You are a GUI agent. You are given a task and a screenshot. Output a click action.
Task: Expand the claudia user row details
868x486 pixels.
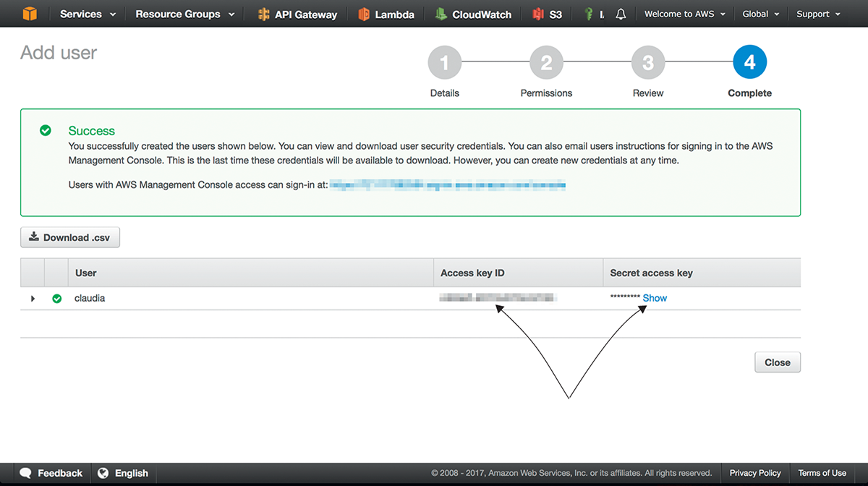click(x=33, y=299)
